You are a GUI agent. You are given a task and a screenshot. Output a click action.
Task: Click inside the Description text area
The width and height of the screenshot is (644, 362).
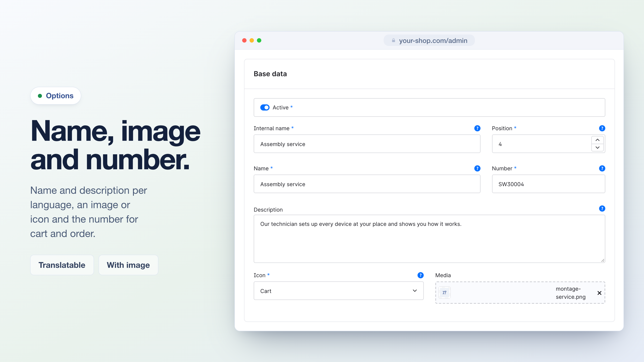click(x=429, y=239)
